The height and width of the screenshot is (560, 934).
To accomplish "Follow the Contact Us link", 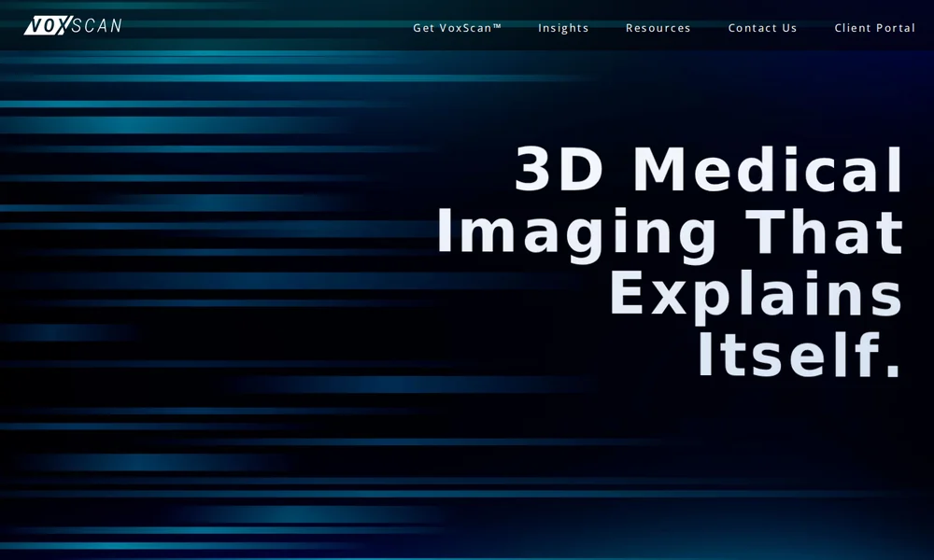I will pyautogui.click(x=762, y=28).
